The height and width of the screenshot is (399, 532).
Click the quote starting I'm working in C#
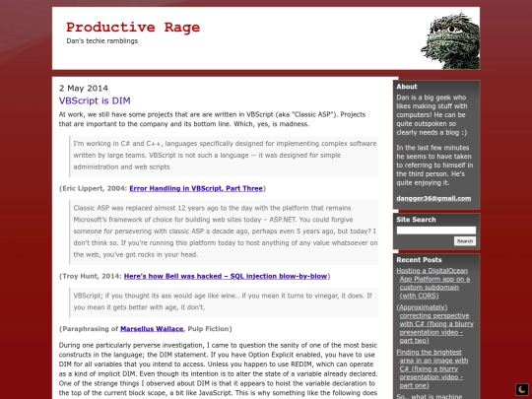224,156
